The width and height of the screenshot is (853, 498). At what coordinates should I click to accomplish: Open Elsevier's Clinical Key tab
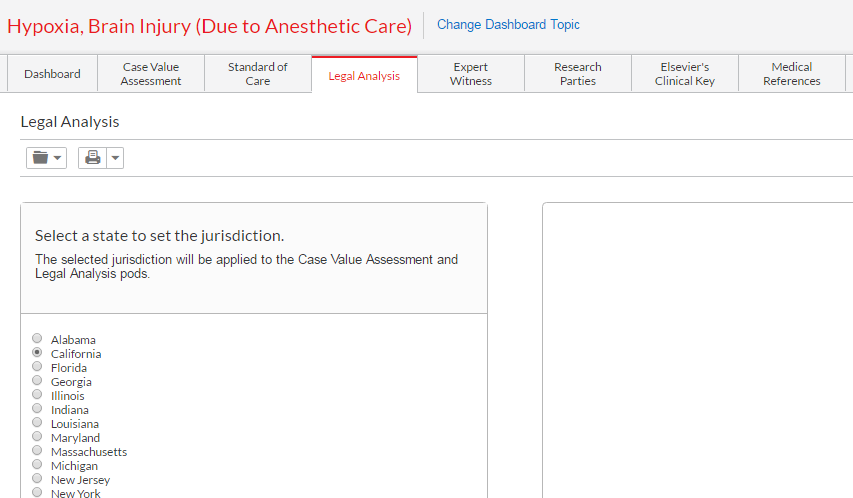(x=685, y=73)
